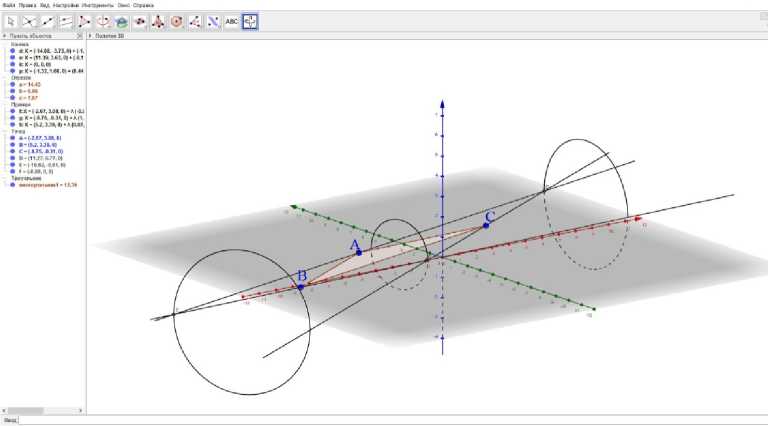Open the Вид menu
The width and height of the screenshot is (768, 426).
[45, 5]
